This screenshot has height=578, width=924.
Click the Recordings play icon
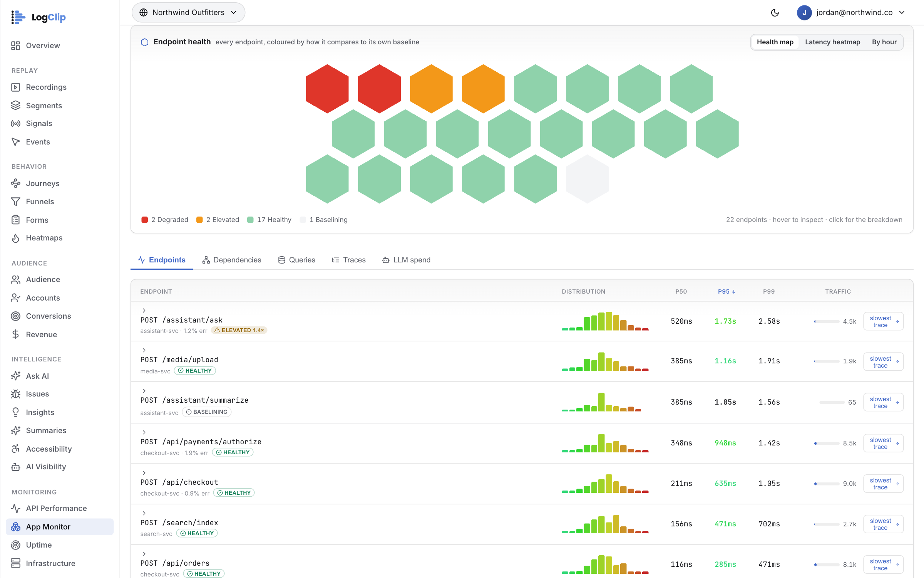tap(15, 87)
